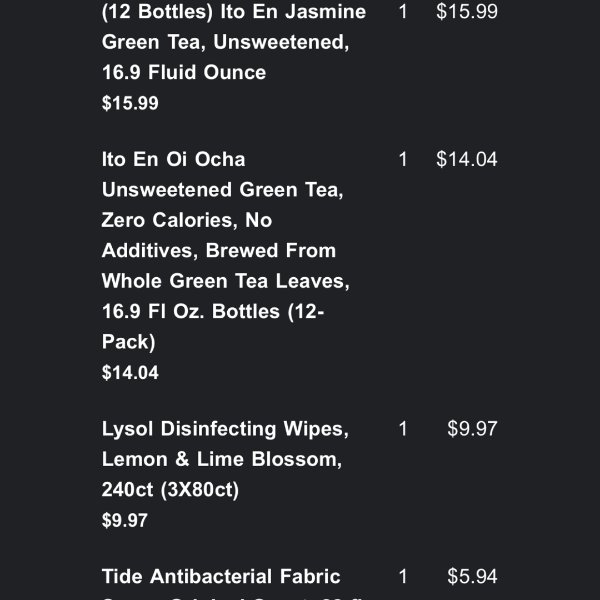
Task: Select quantity 1 for Tide Antibacterial item
Action: 403,576
